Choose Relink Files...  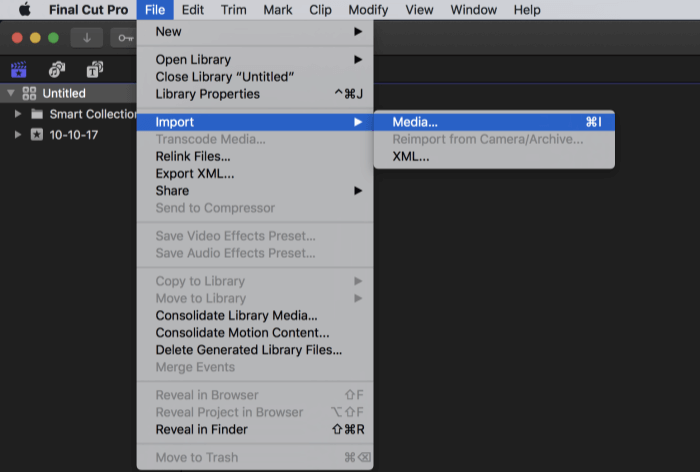point(255,156)
